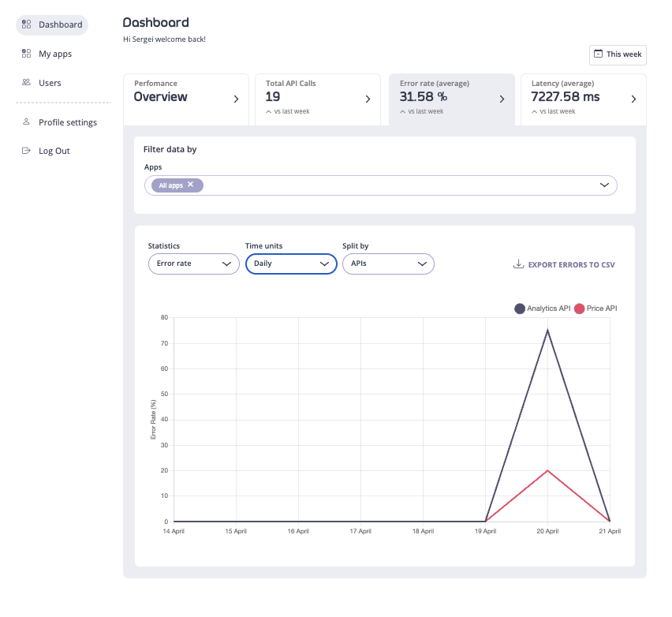Select the Dashboard icon in the sidebar
Screen dimensions: 672x617
[x=26, y=24]
